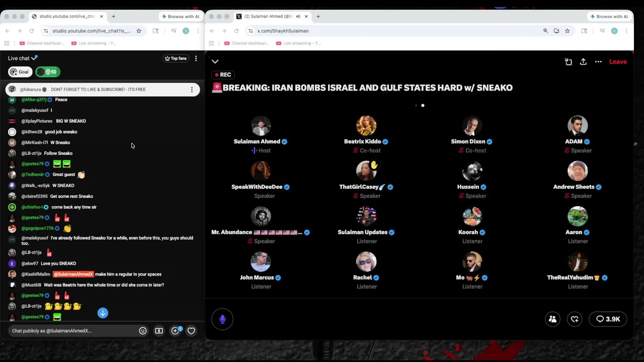Click the plus create-poll icon in chat bar
The width and height of the screenshot is (644, 362).
click(175, 331)
